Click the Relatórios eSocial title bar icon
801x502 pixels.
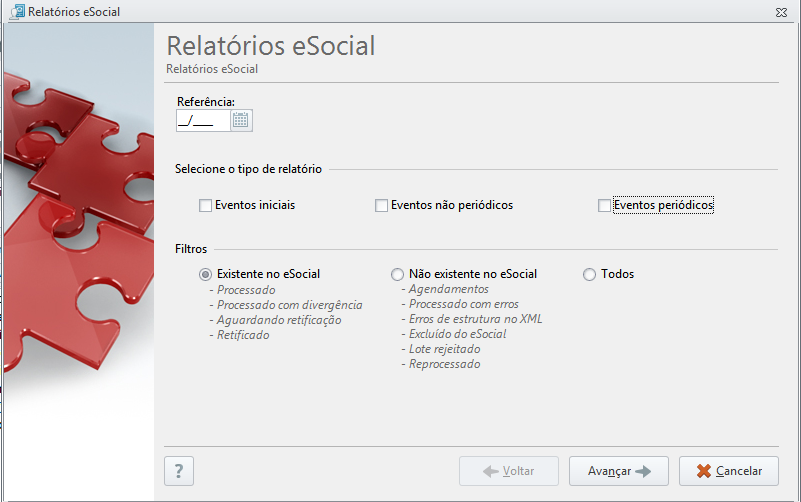click(x=17, y=11)
